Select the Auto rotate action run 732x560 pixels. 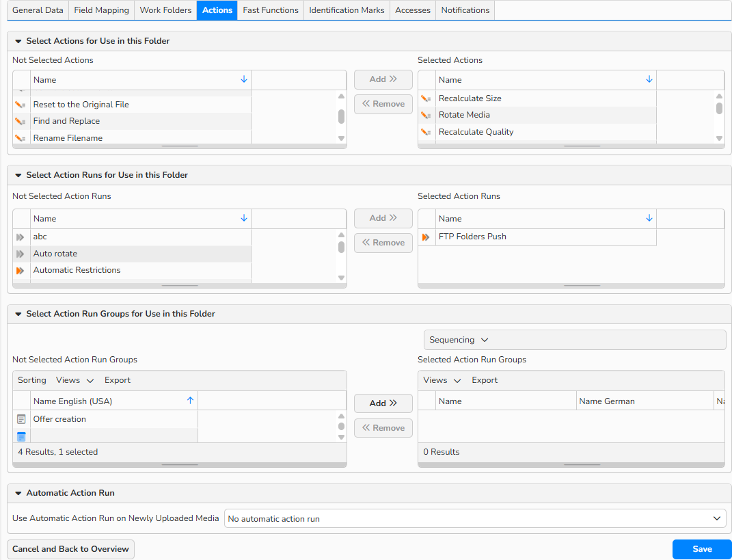tap(132, 254)
